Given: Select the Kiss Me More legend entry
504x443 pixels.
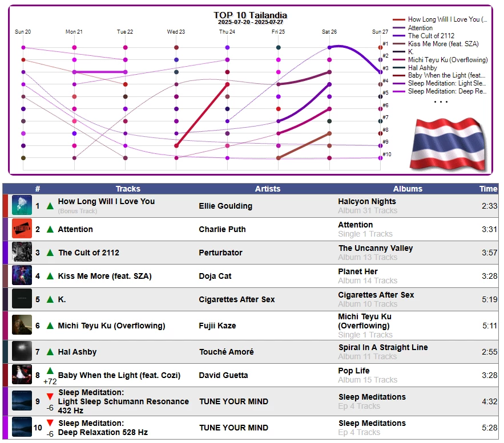Looking at the screenshot, I should [x=436, y=44].
